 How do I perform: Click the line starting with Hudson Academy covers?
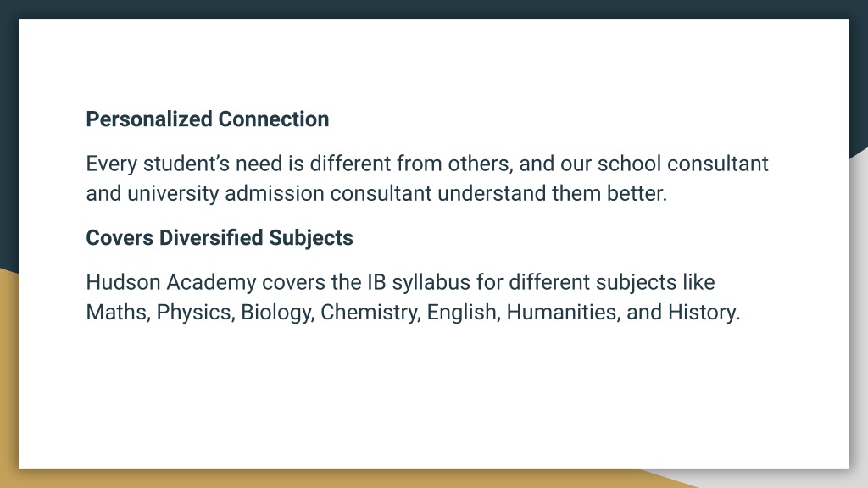click(x=400, y=282)
